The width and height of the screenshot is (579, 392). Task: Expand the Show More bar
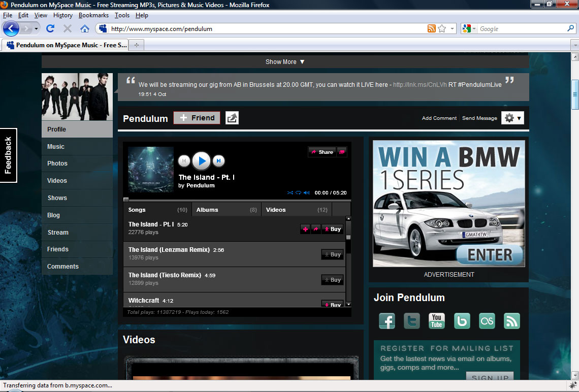[285, 61]
